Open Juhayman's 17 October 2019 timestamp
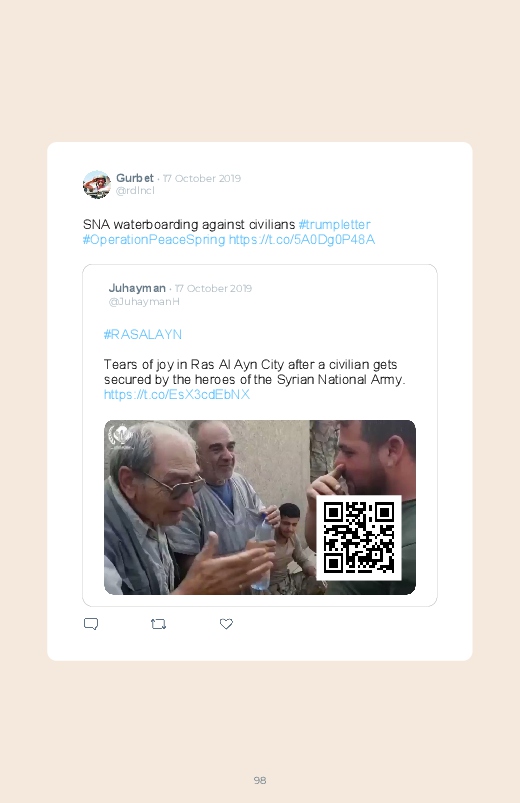Screen dimensions: 520x803 [213, 288]
